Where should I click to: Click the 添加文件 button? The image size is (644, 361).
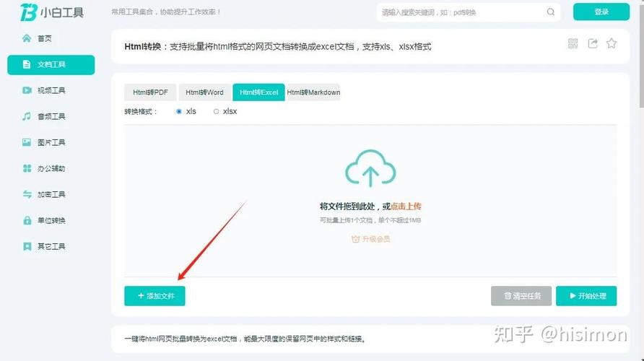tap(155, 296)
